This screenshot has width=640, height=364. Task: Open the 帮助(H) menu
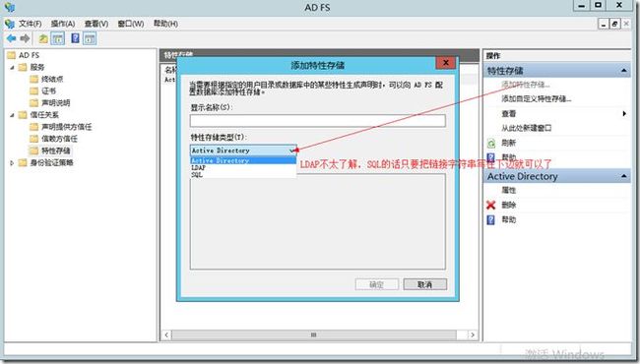tap(165, 24)
